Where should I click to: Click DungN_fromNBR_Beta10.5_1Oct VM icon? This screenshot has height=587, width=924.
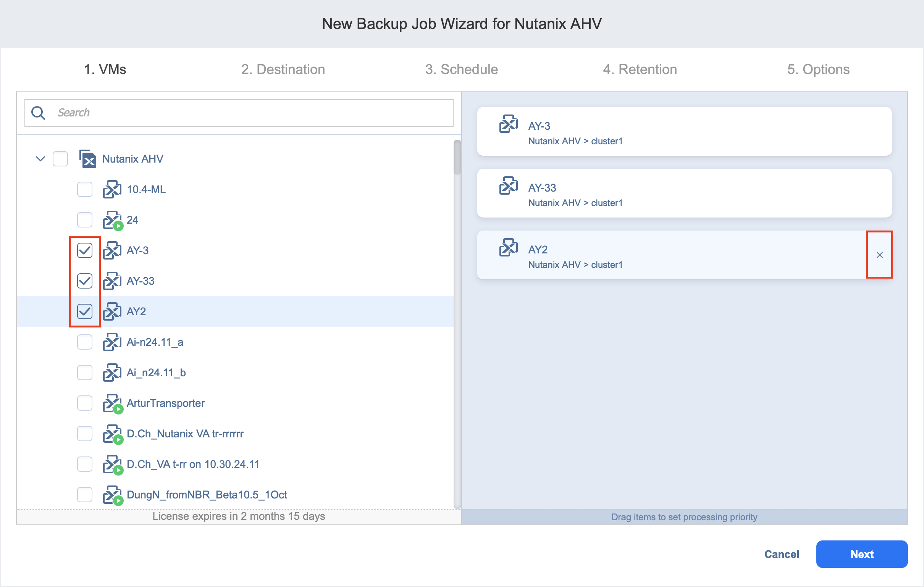[x=112, y=495]
